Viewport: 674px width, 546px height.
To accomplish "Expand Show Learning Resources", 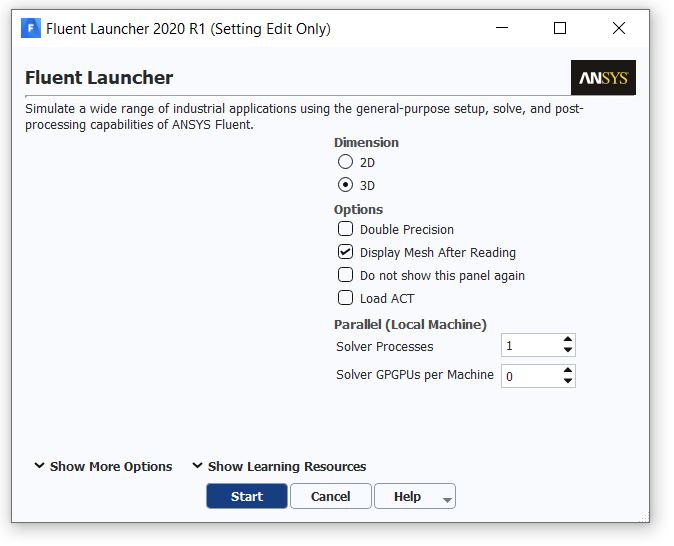I will click(x=279, y=466).
